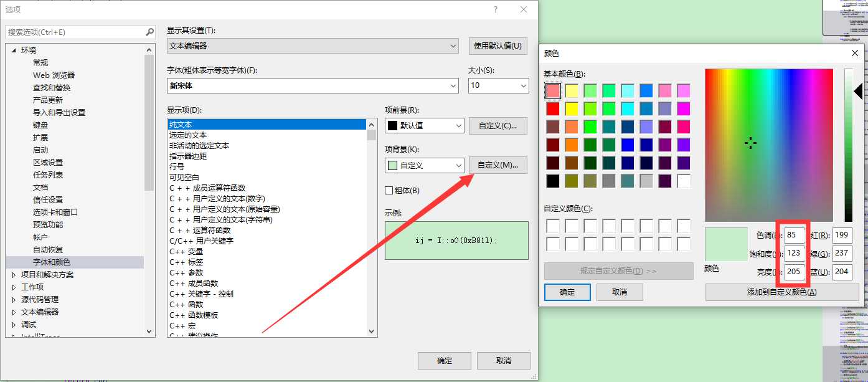Image resolution: width=868 pixels, height=382 pixels.
Task: Select an empty 自定义颜色 custom swatch
Action: pos(554,226)
